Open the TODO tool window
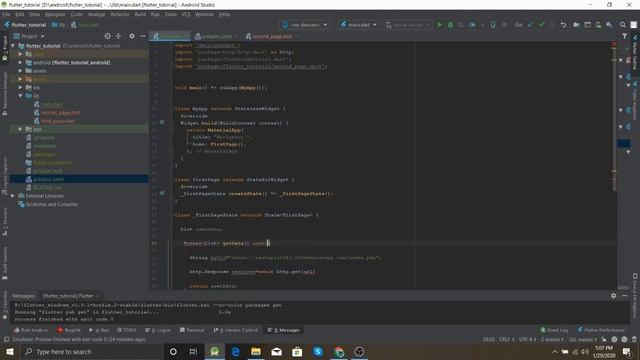Image resolution: width=640 pixels, height=360 pixels. (x=127, y=330)
